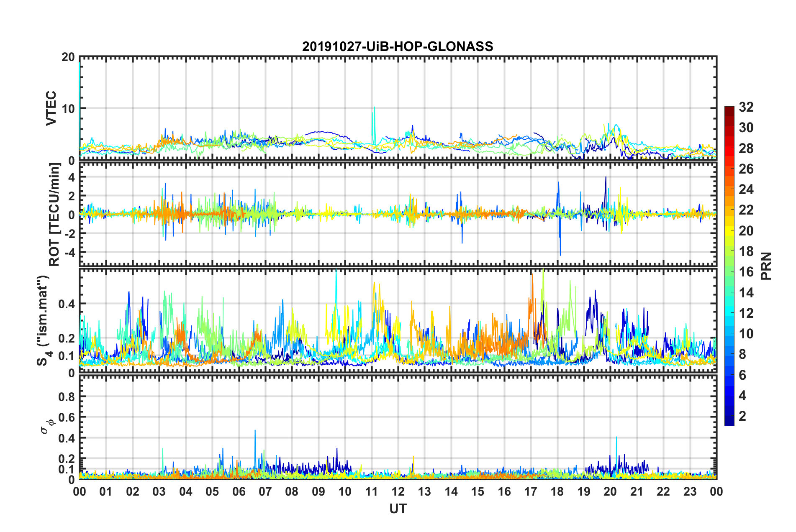Click VTEC axis tick value 10

pyautogui.click(x=68, y=109)
